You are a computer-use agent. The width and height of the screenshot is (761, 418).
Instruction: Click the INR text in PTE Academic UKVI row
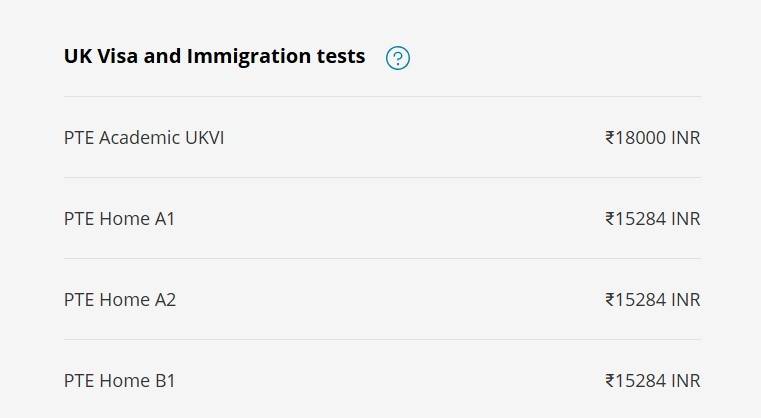tap(686, 138)
